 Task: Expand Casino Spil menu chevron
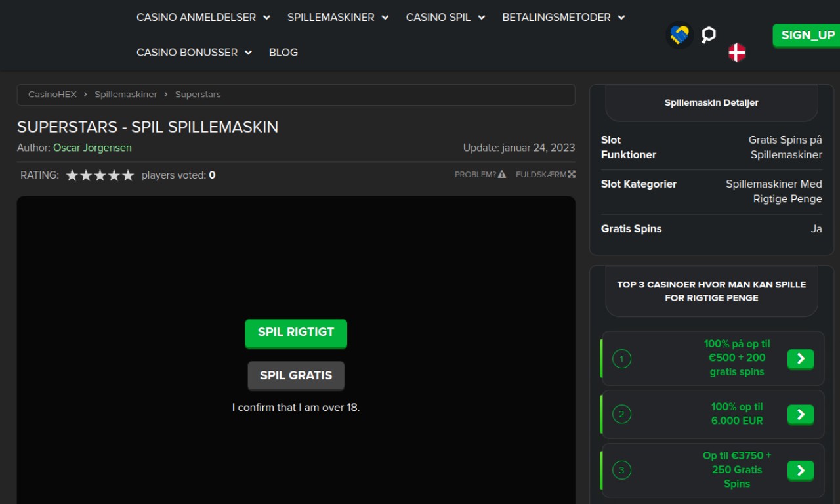click(x=482, y=18)
